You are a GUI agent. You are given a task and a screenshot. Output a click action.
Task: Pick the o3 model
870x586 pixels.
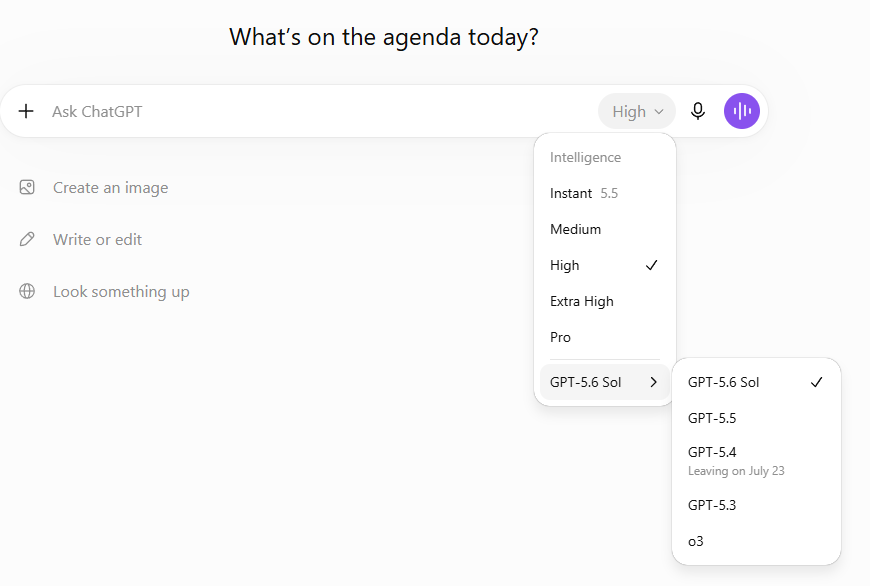coord(756,541)
